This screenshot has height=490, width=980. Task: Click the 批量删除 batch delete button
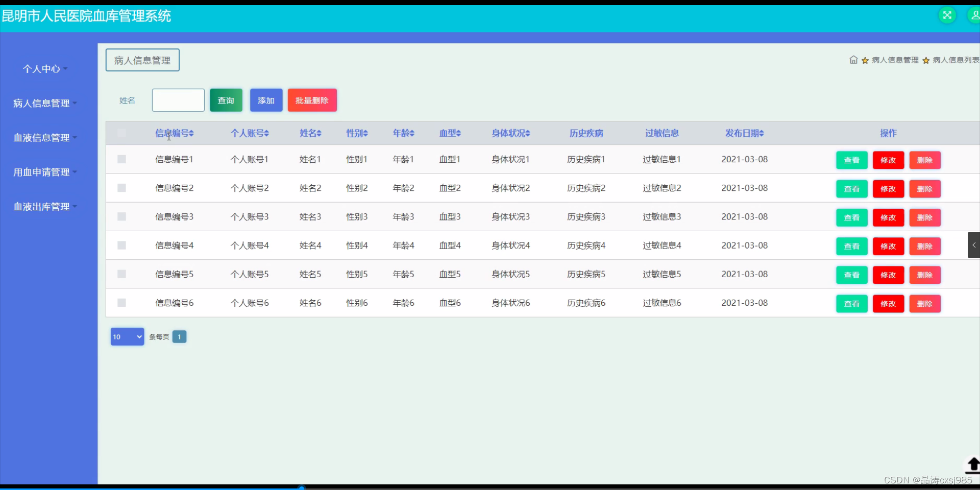tap(312, 101)
